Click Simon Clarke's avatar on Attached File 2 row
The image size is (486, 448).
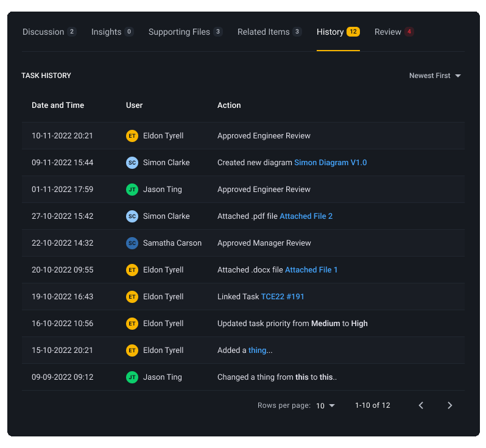click(132, 216)
